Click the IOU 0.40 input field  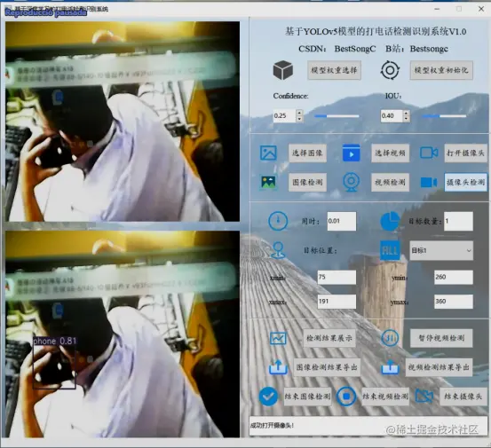[x=392, y=115]
